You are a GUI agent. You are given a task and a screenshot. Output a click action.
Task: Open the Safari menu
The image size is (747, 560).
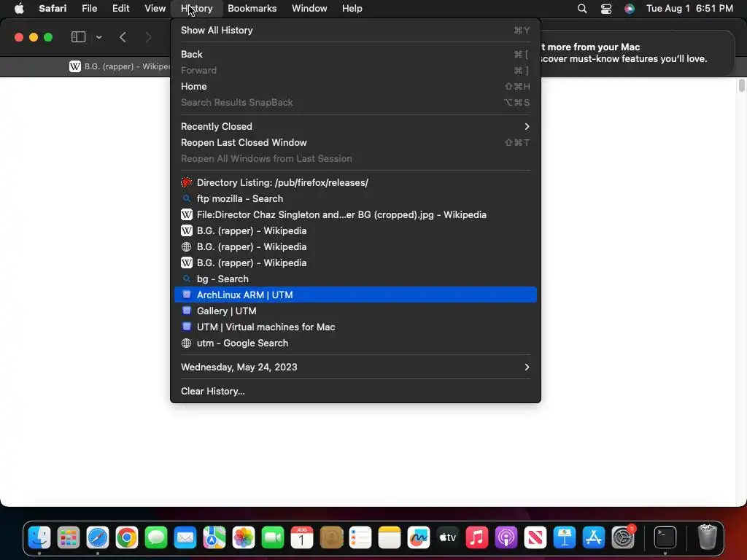(x=53, y=9)
